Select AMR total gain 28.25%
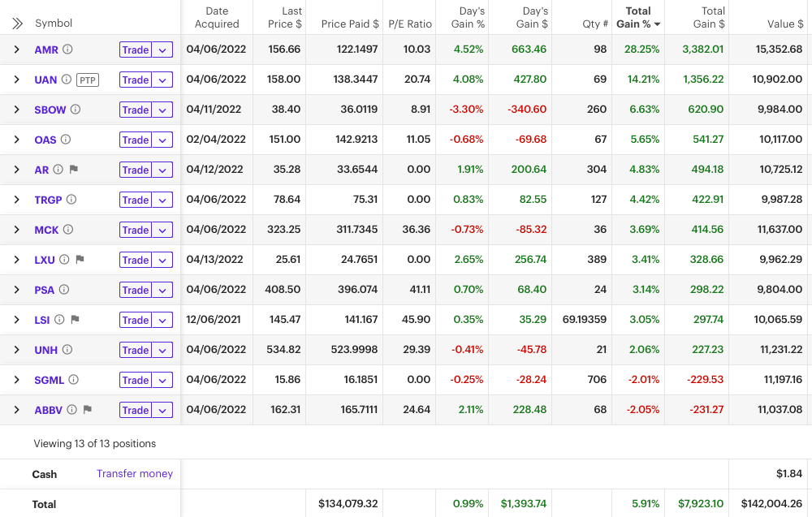Screen dimensions: 812x517 [x=642, y=50]
